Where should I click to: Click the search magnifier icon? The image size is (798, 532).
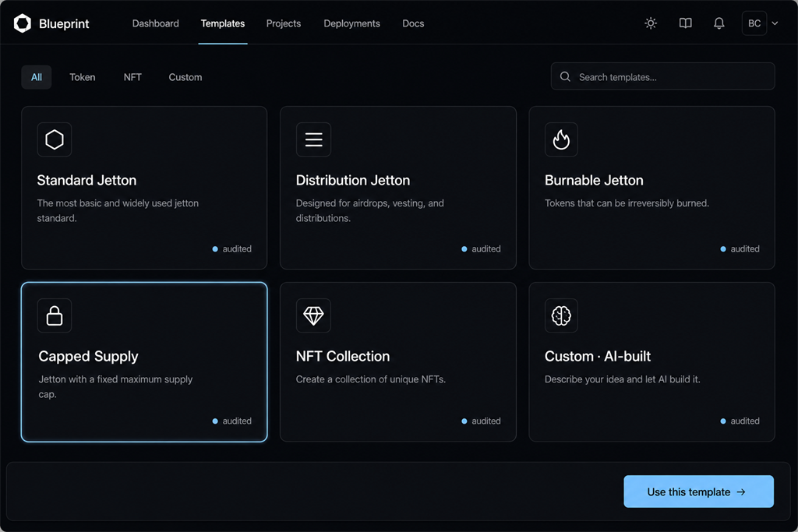565,77
